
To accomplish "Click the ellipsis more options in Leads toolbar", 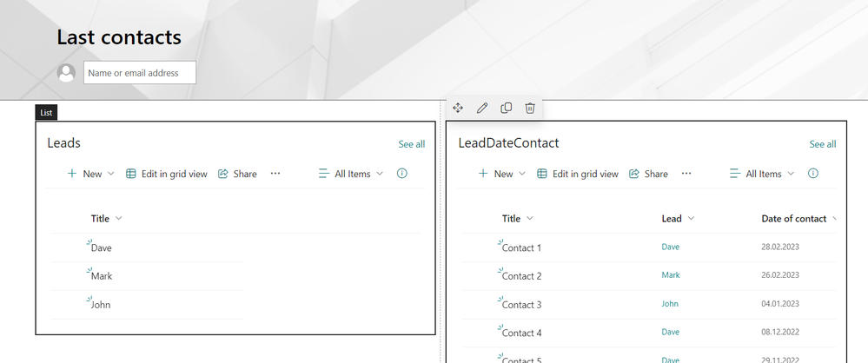I will (275, 173).
